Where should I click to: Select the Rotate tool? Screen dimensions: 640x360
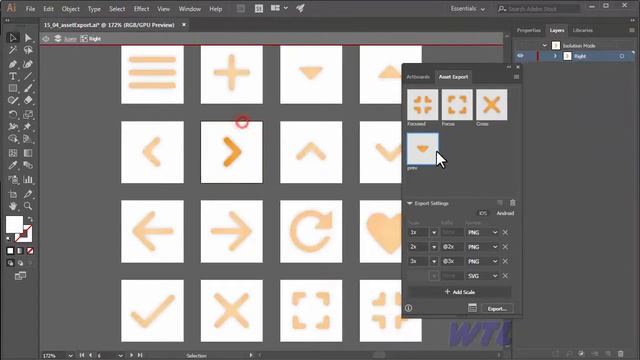13,115
